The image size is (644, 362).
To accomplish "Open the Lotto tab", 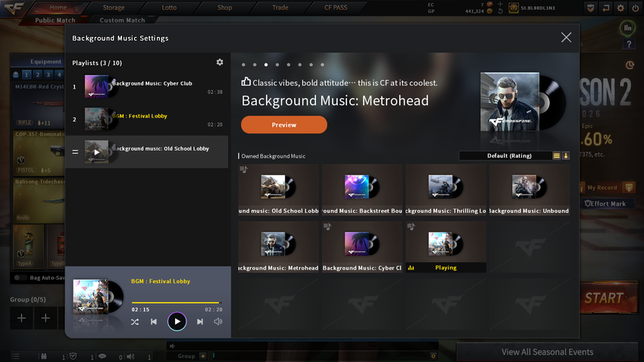I will coord(169,8).
